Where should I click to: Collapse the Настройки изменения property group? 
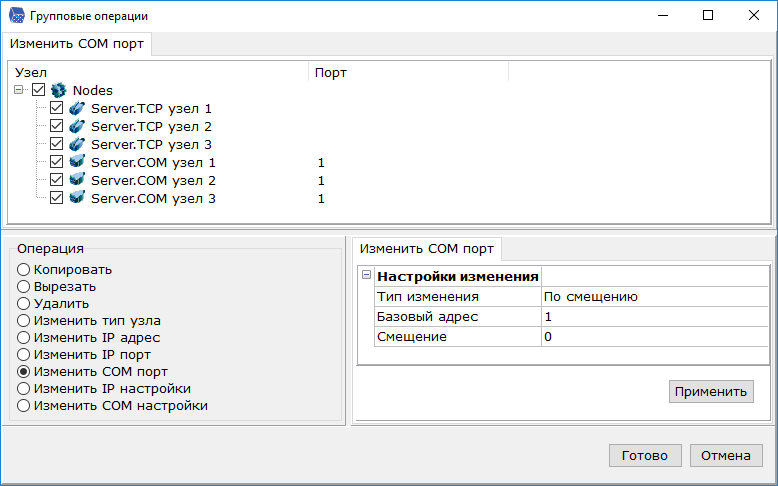tap(366, 276)
